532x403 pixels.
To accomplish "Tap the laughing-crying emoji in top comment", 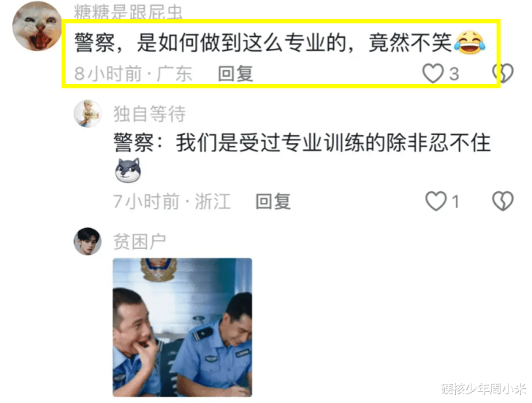I will coord(470,42).
